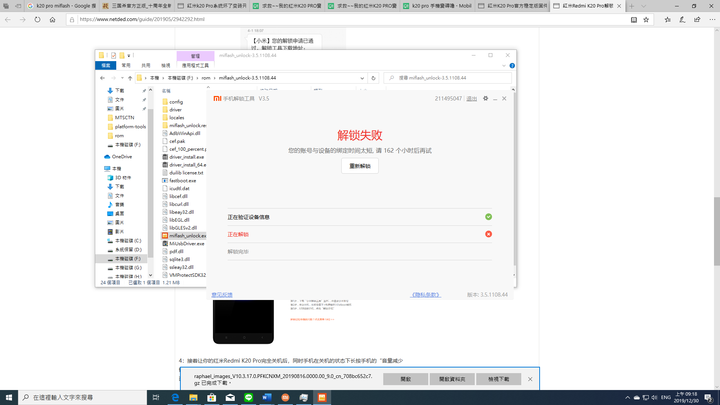
Task: Open the 隐私条款 privacy terms link
Action: [426, 295]
